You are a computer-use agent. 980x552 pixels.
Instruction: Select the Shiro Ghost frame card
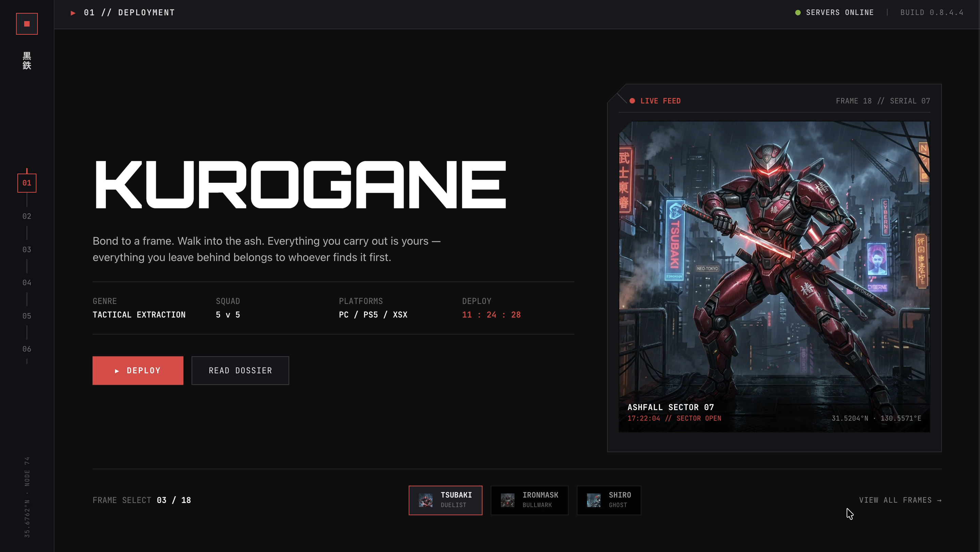pyautogui.click(x=609, y=500)
